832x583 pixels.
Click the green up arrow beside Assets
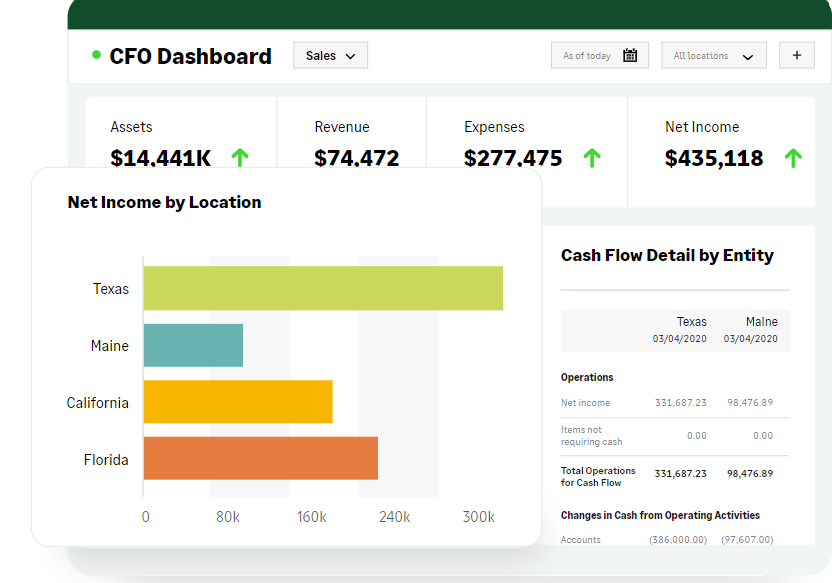coord(240,158)
